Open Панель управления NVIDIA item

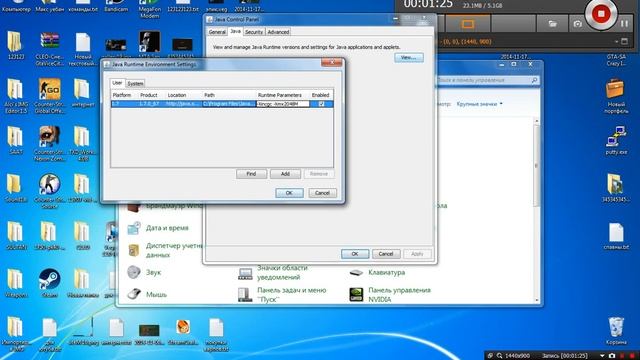[x=399, y=294]
